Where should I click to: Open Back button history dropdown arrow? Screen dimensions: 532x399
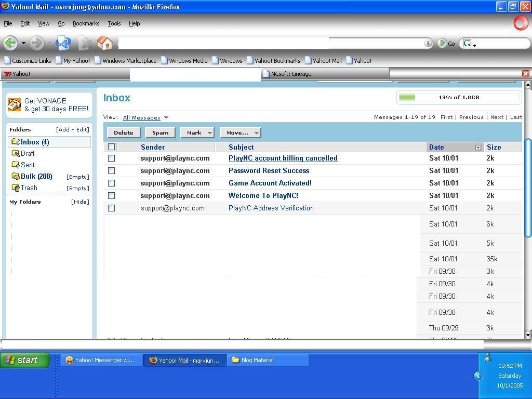point(23,43)
